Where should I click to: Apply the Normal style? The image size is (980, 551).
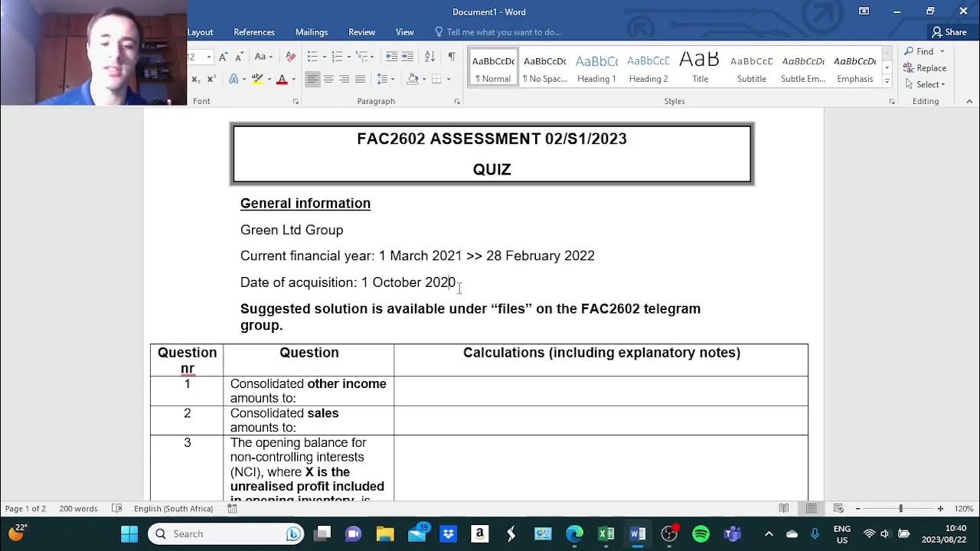[493, 67]
